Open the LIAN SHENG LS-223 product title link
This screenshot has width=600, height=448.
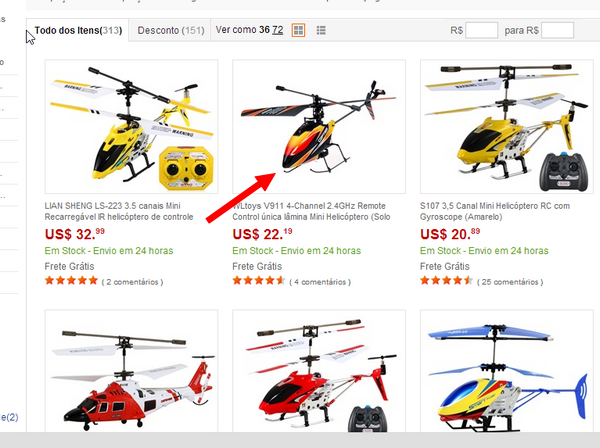(x=119, y=211)
